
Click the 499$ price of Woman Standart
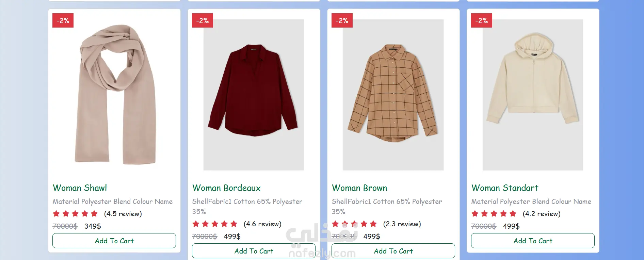pos(511,226)
